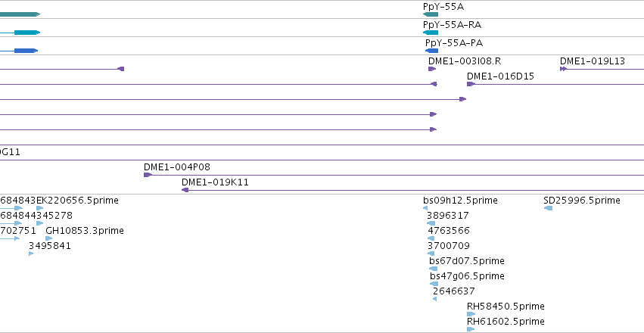Click the 4763566 label text
Screen dimensions: 644x333
tap(449, 231)
